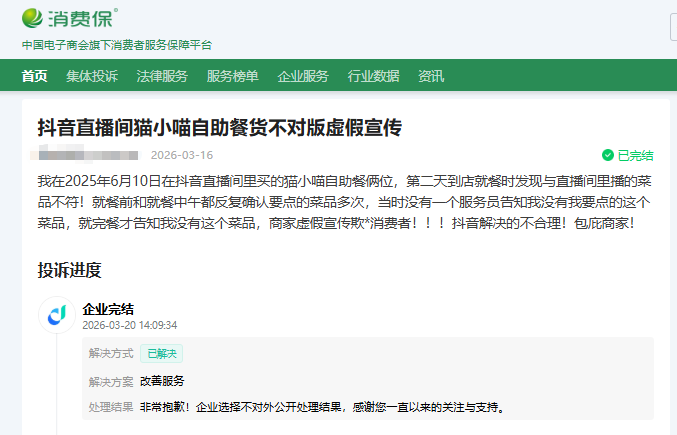Click the 2026-03-16 complaint date

pos(182,155)
